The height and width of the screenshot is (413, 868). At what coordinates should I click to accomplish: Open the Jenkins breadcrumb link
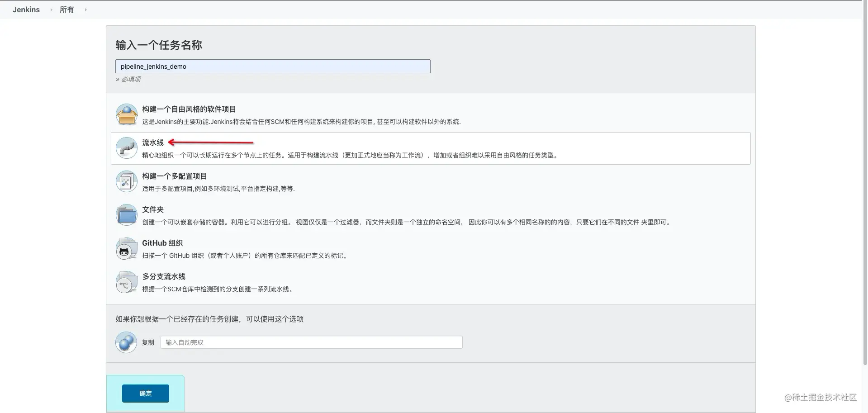click(x=26, y=9)
